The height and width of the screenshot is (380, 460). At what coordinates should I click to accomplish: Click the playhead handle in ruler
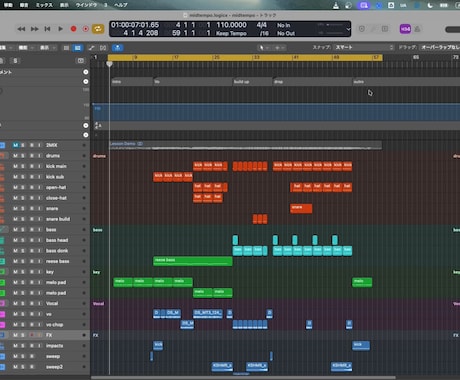[x=109, y=64]
